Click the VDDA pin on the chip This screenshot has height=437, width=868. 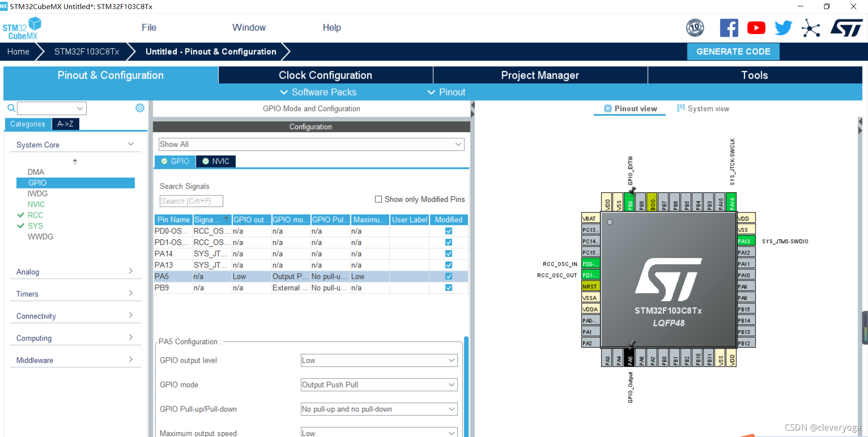coord(591,309)
